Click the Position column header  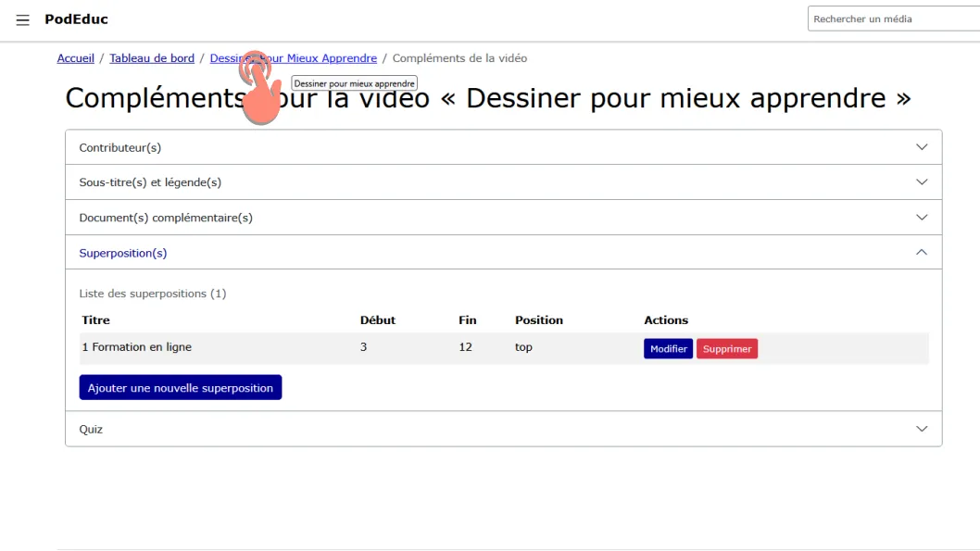tap(539, 319)
